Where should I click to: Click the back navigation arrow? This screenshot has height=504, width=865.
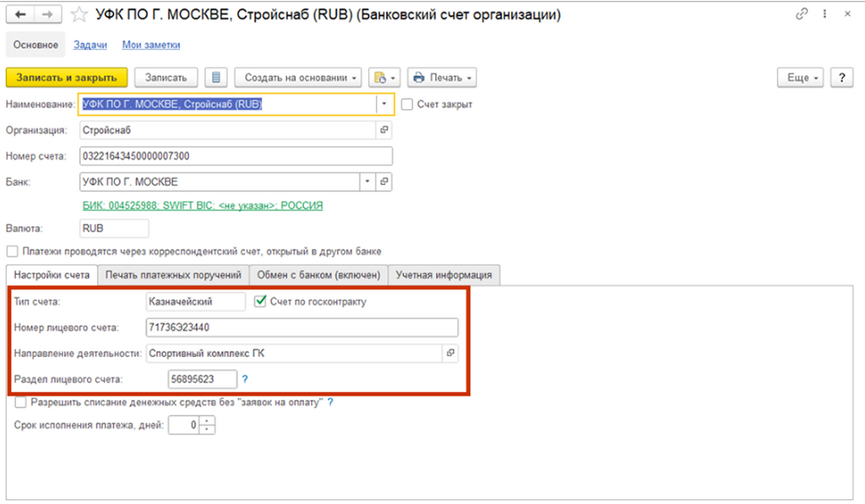tap(20, 14)
